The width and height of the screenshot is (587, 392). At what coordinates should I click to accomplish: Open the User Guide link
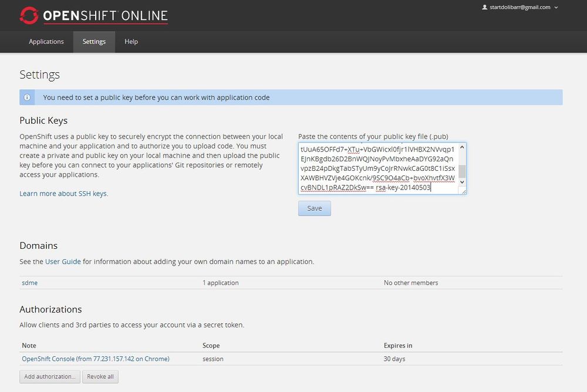click(63, 262)
